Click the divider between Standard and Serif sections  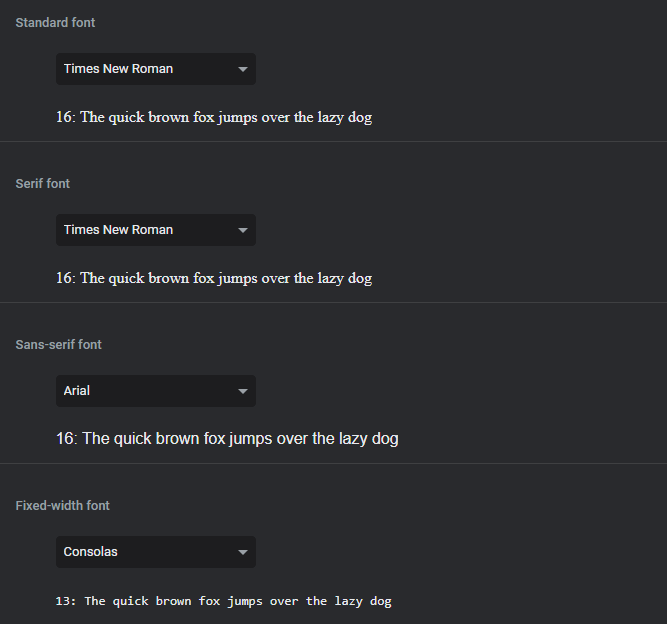point(333,142)
